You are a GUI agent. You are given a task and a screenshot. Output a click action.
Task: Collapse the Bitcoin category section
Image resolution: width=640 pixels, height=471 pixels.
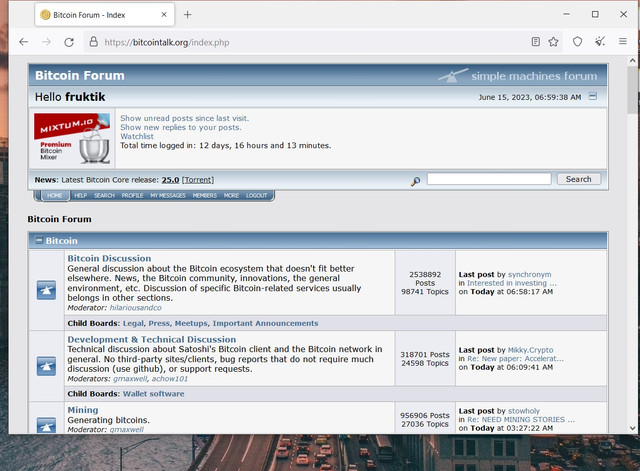[39, 240]
